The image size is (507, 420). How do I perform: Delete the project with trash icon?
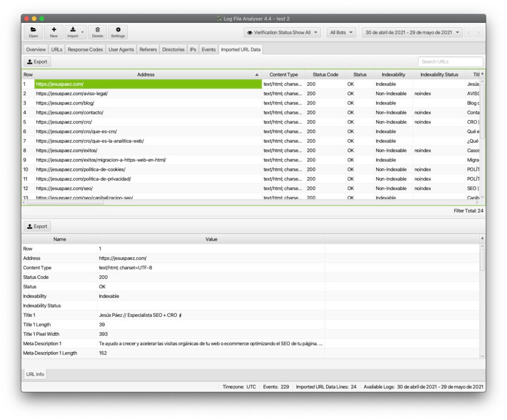pyautogui.click(x=98, y=32)
